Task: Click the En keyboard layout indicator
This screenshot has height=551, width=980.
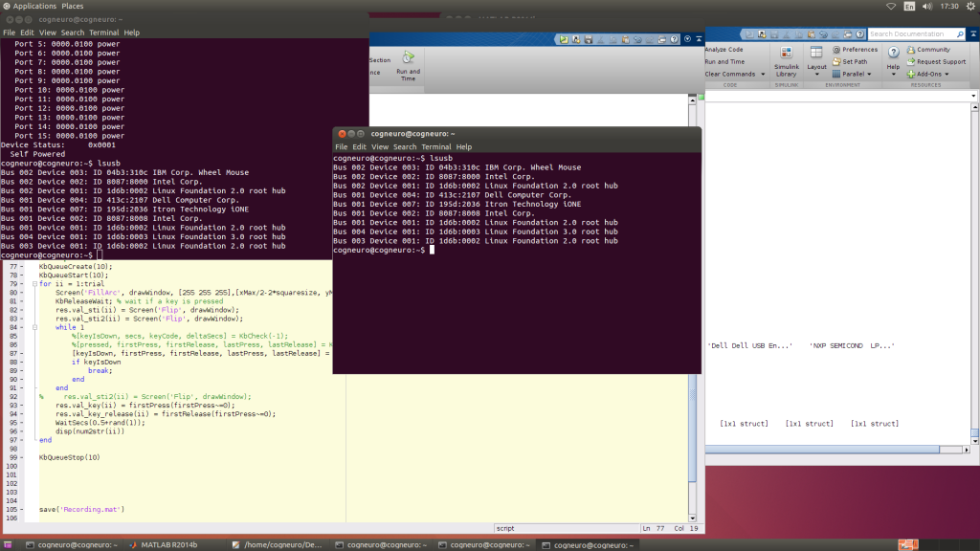Action: click(x=909, y=7)
